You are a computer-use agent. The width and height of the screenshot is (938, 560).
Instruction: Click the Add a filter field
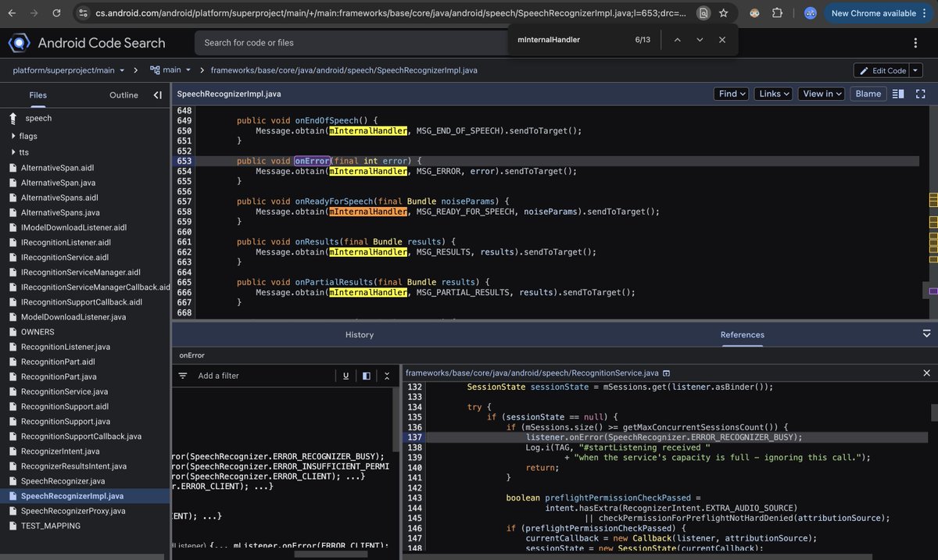pos(264,376)
